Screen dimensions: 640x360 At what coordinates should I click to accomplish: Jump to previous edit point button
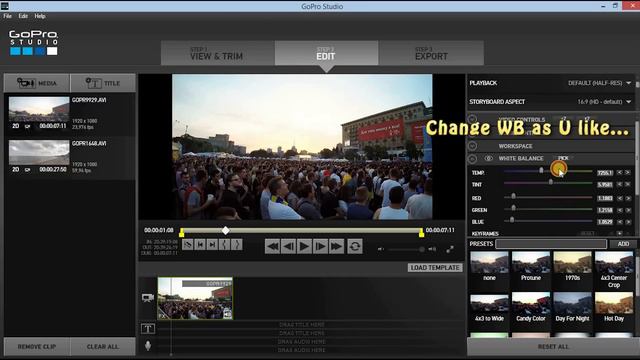click(x=200, y=244)
